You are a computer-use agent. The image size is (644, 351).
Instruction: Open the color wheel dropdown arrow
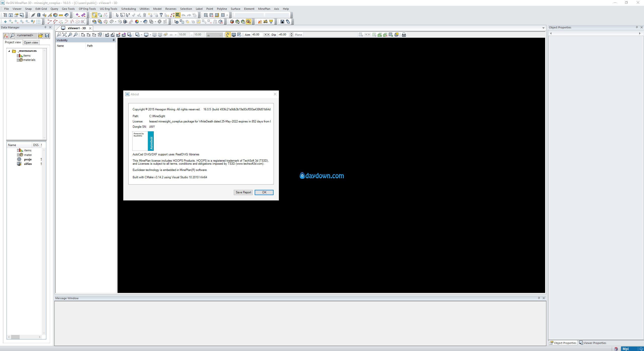point(141,22)
